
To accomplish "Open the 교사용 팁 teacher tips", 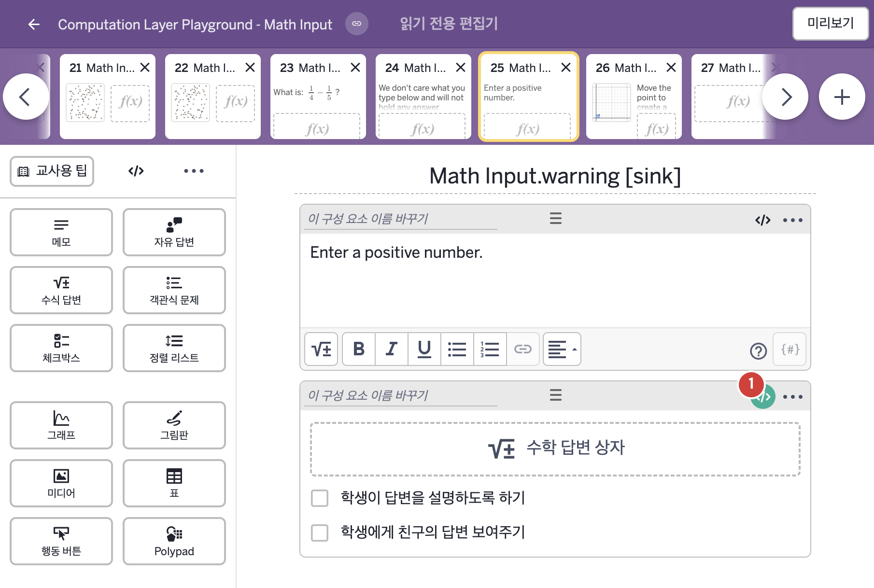I will (x=52, y=171).
